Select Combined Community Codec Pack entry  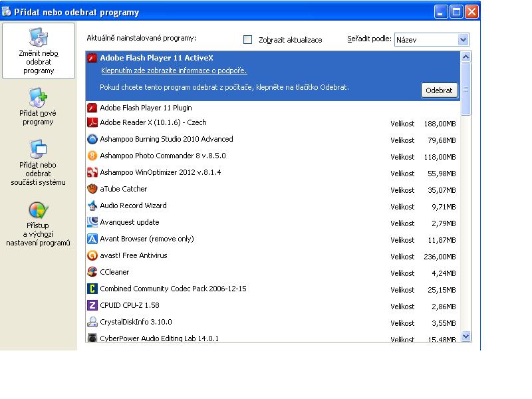click(x=173, y=289)
